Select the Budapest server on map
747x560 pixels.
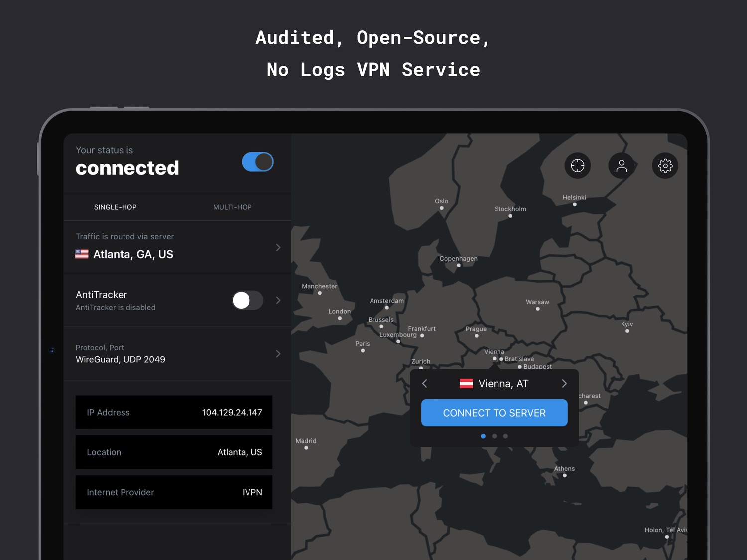(x=520, y=367)
